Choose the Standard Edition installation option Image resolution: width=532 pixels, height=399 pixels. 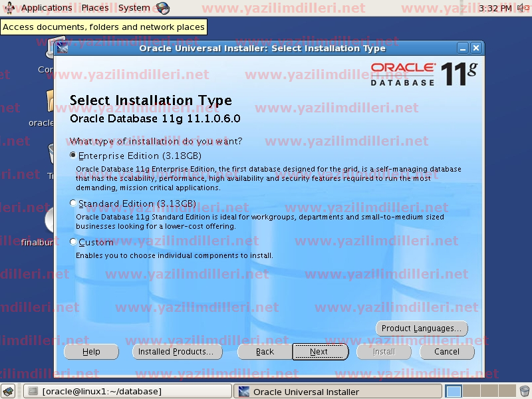[73, 203]
